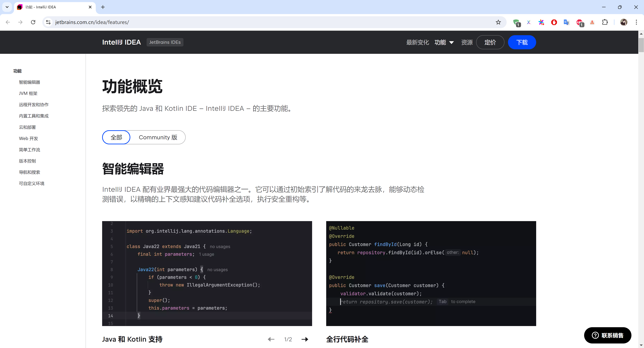Viewport: 644px width, 348px height.
Task: Open the Chrome profile avatar
Action: pyautogui.click(x=624, y=22)
